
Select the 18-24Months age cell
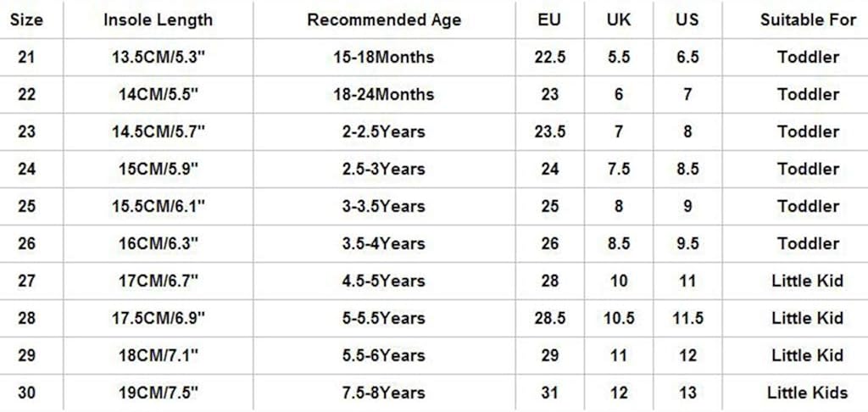(x=384, y=94)
